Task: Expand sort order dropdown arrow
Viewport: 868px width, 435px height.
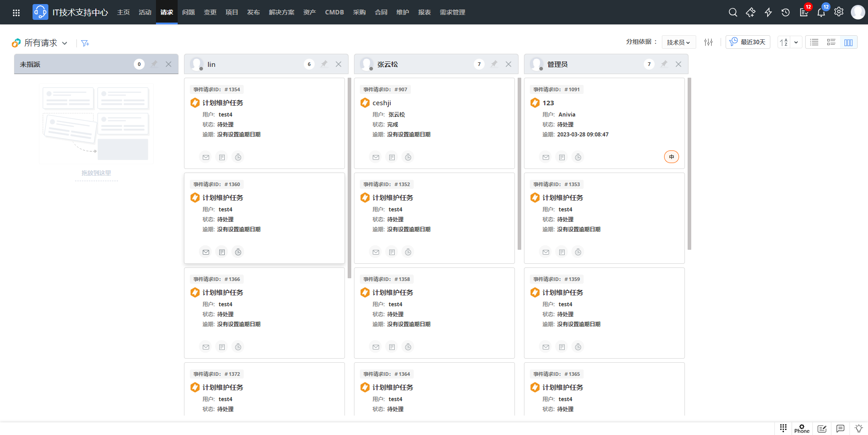Action: pyautogui.click(x=796, y=42)
